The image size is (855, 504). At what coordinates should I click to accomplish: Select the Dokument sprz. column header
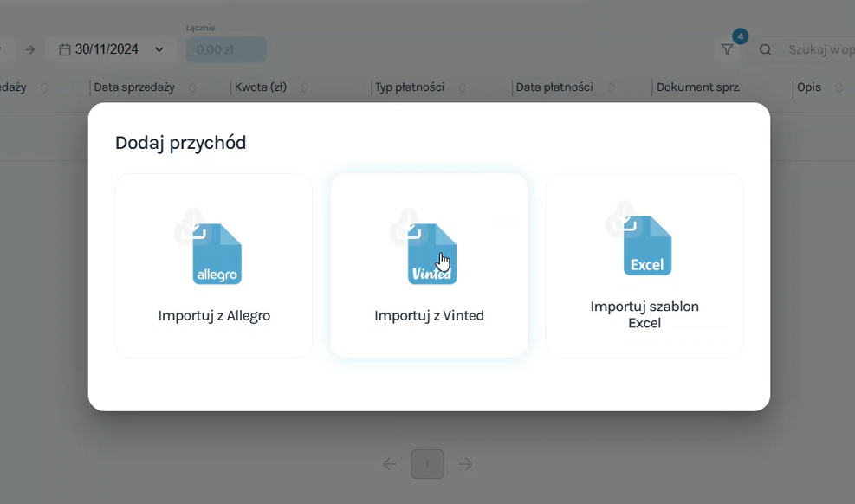[697, 87]
